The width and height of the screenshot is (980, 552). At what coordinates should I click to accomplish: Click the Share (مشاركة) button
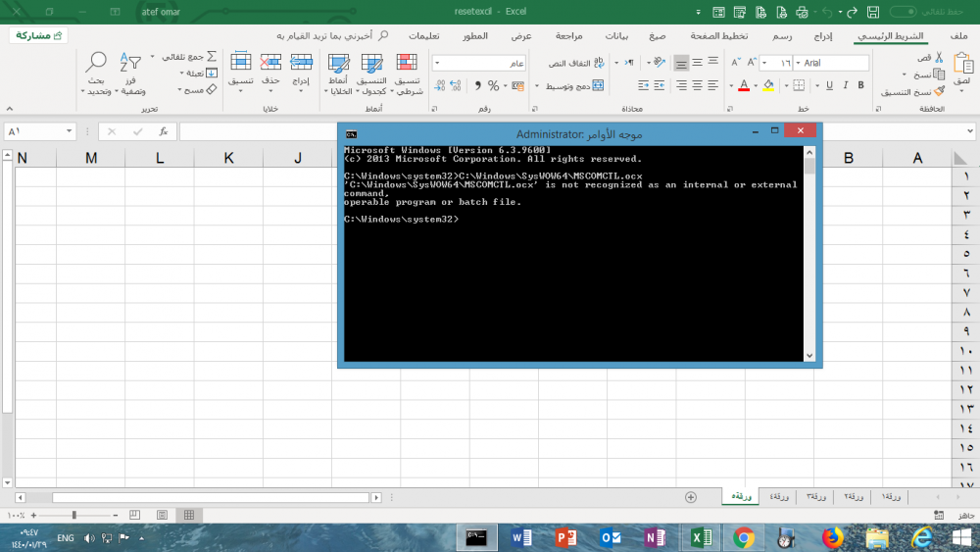click(38, 35)
